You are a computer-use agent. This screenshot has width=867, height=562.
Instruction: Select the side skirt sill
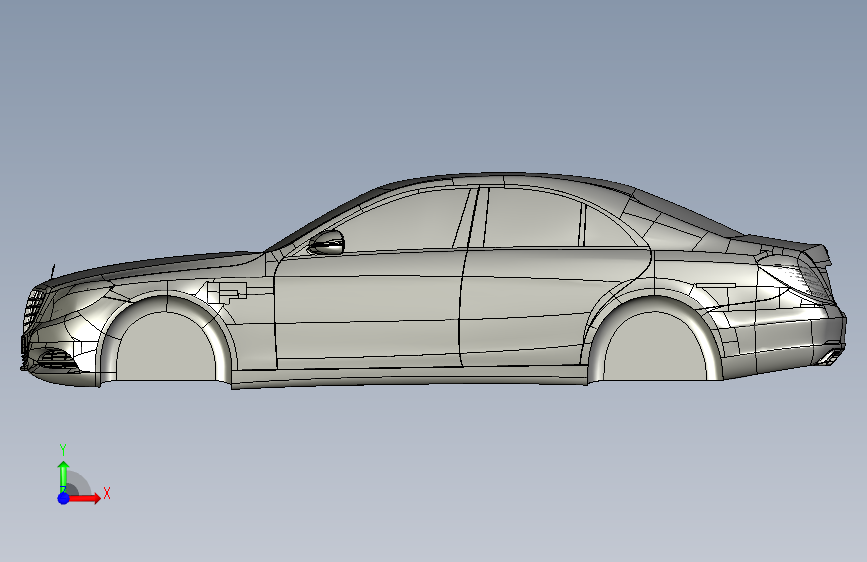click(x=409, y=378)
